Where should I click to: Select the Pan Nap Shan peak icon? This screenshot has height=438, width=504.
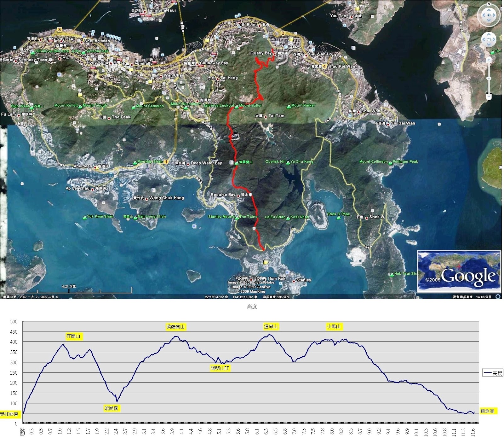(x=135, y=163)
